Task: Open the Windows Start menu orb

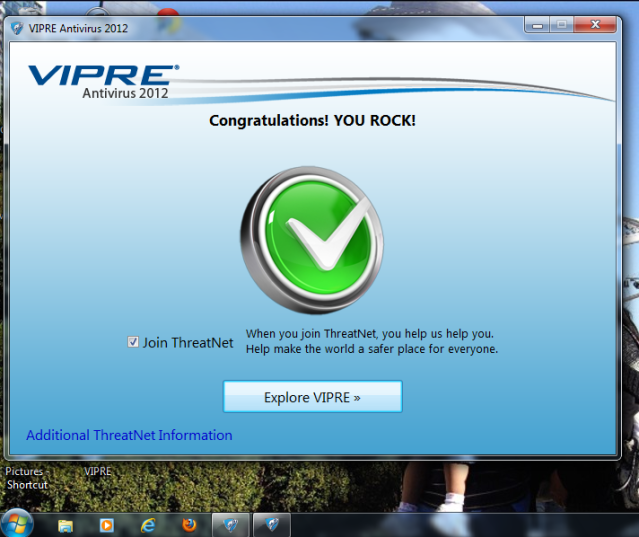Action: [x=16, y=524]
